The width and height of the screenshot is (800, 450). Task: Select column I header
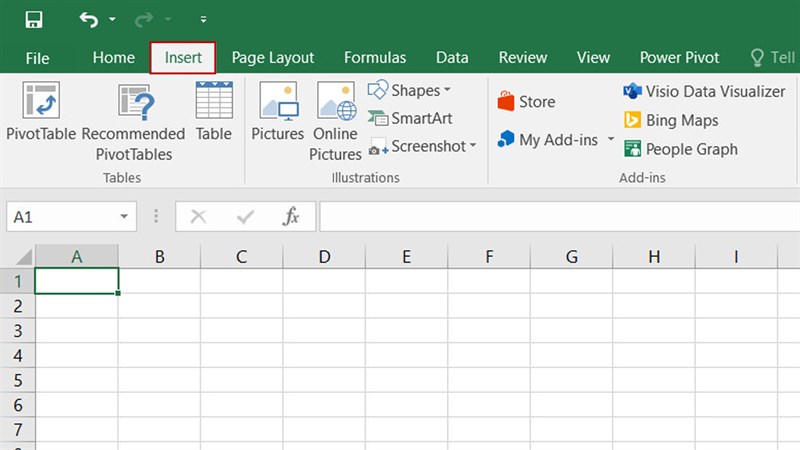coord(736,256)
